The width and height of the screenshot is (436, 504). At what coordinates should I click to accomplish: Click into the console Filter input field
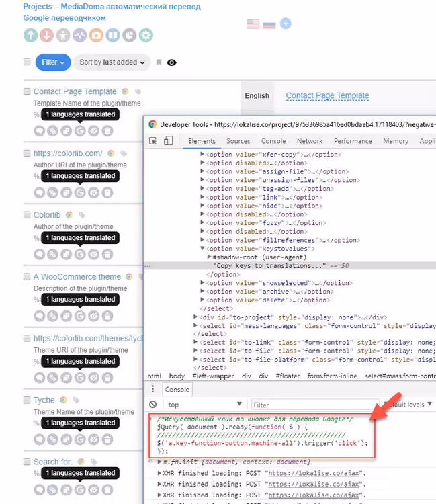pyautogui.click(x=314, y=405)
